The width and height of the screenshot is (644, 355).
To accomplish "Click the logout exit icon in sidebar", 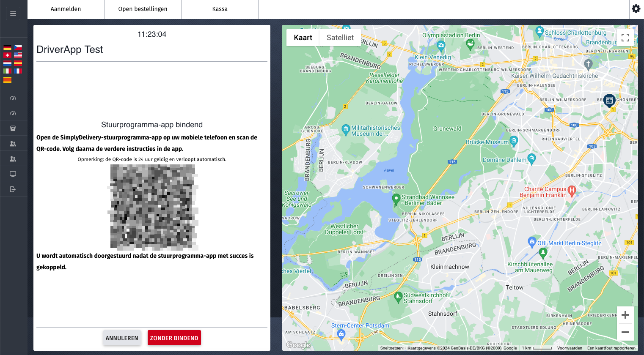I will coord(13,189).
